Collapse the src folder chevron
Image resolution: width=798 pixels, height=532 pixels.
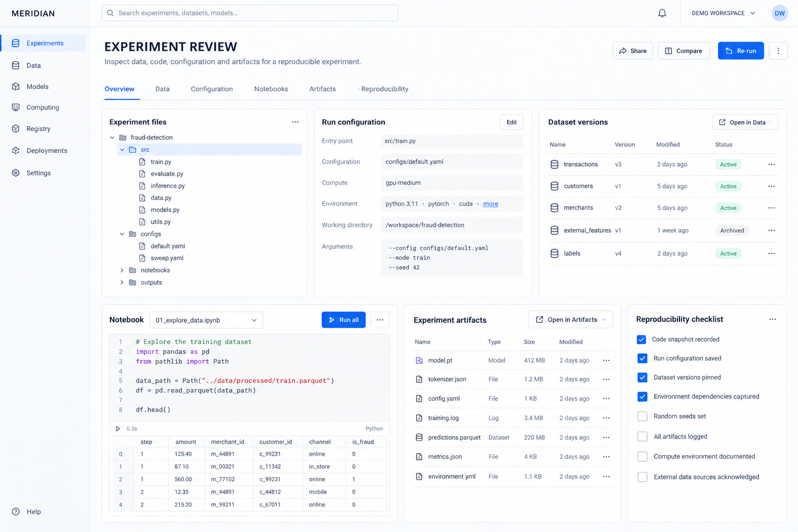click(122, 150)
